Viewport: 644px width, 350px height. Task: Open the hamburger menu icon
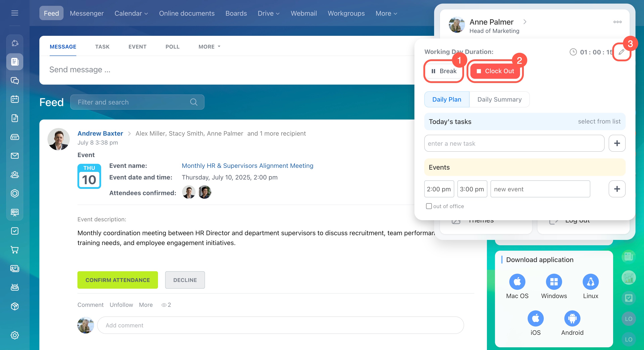15,13
